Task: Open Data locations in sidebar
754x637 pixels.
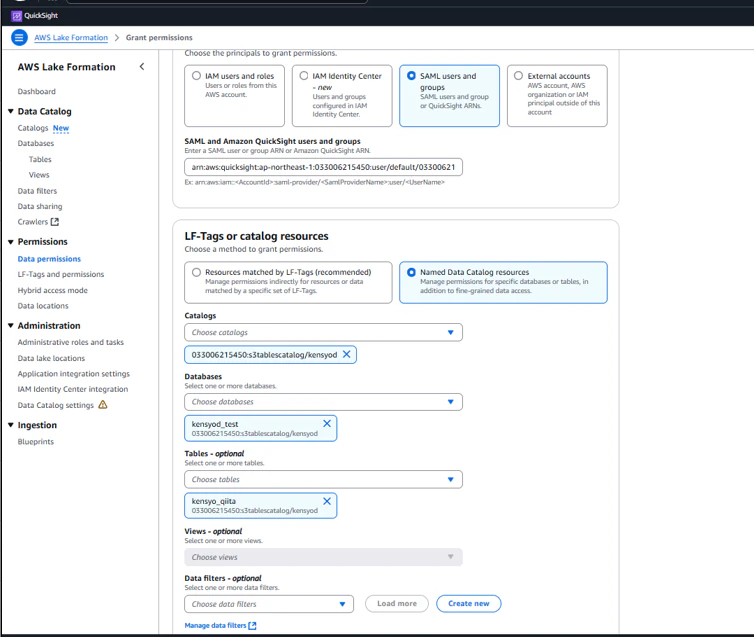Action: click(43, 306)
